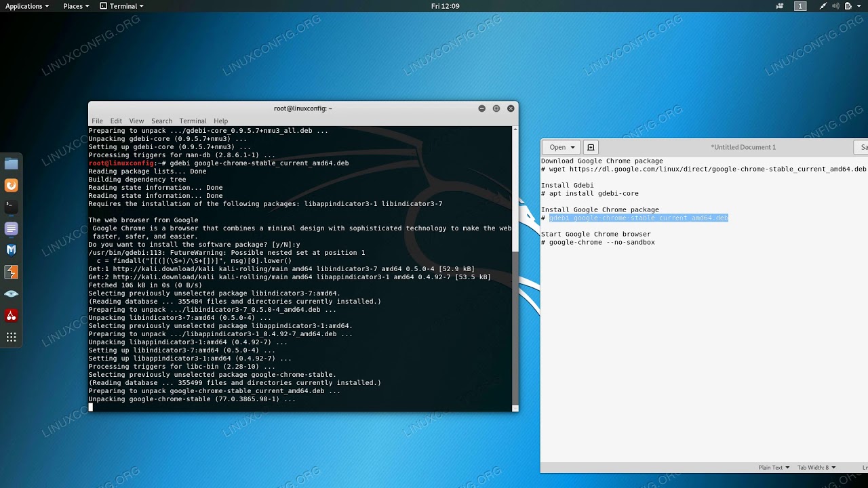Click the 'google-chrome --no-sandbox' line

[598, 243]
